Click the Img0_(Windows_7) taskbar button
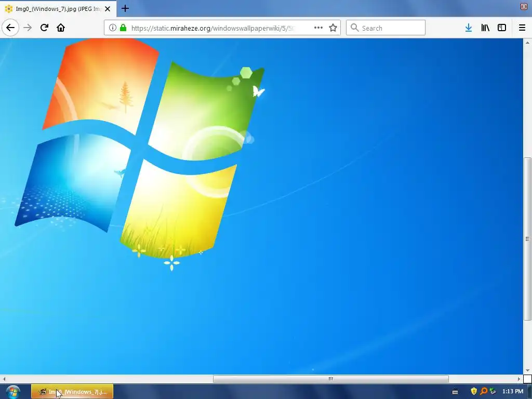The image size is (532, 399). (72, 392)
